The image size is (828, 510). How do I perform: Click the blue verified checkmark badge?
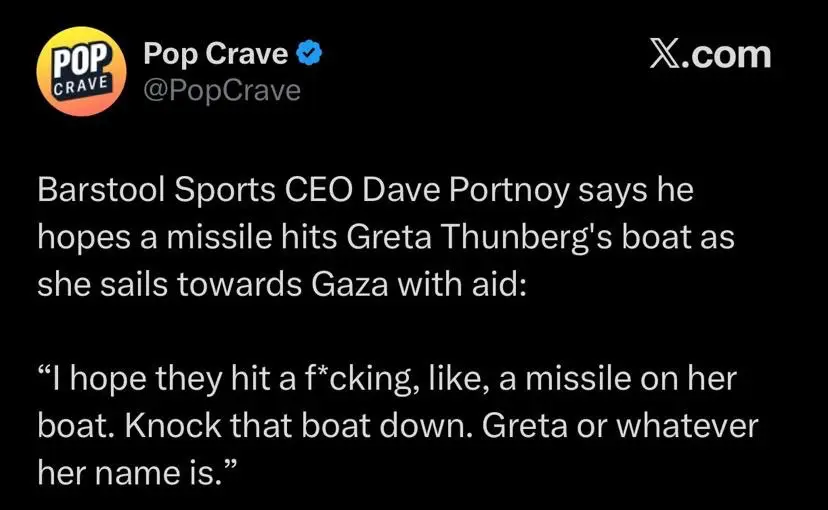[x=312, y=55]
